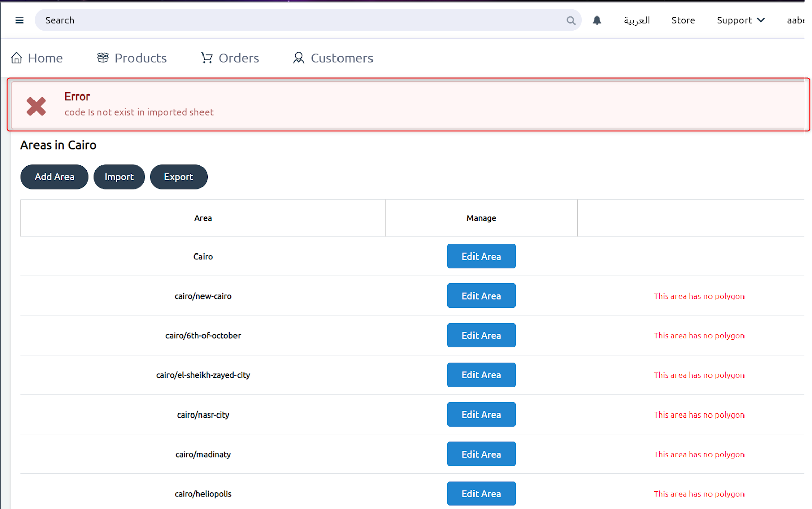Click 'code Is not exist in imported sheet' message

tap(139, 112)
